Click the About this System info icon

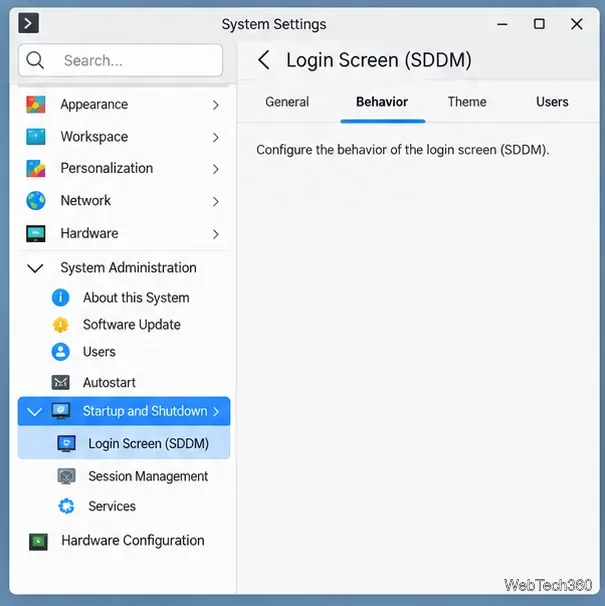tap(60, 298)
